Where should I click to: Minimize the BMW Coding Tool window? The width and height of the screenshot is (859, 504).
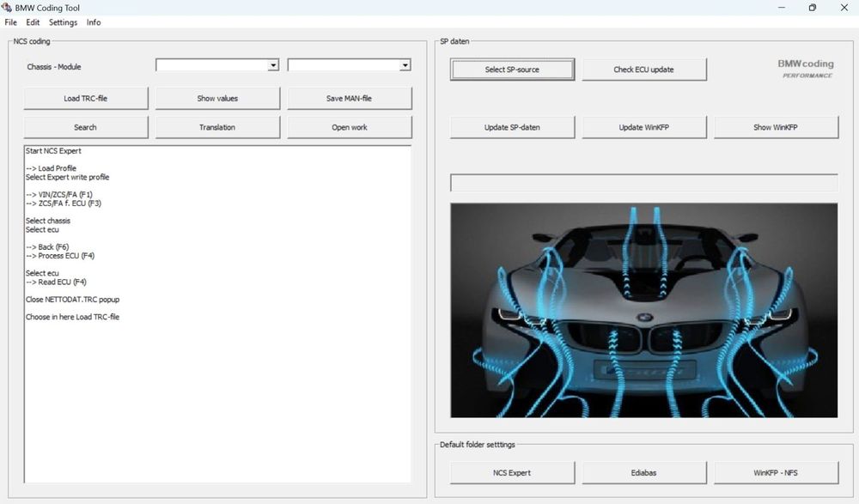782,8
